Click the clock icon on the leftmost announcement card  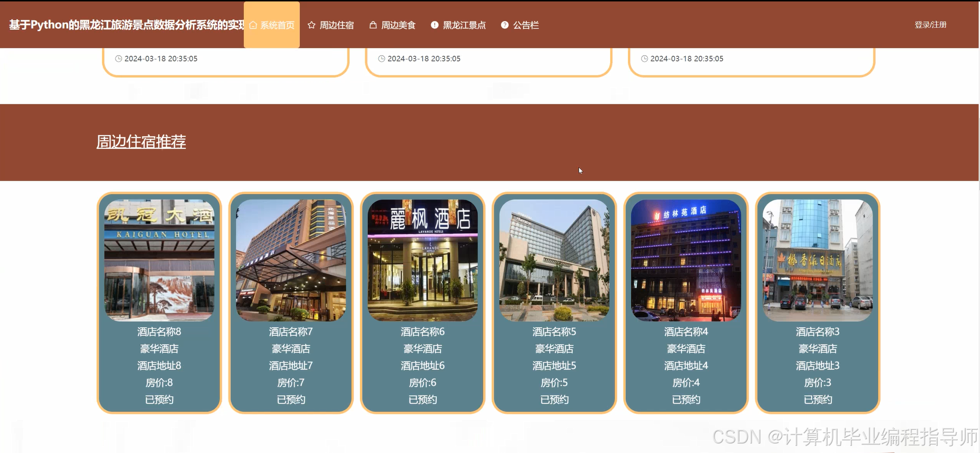pos(118,59)
